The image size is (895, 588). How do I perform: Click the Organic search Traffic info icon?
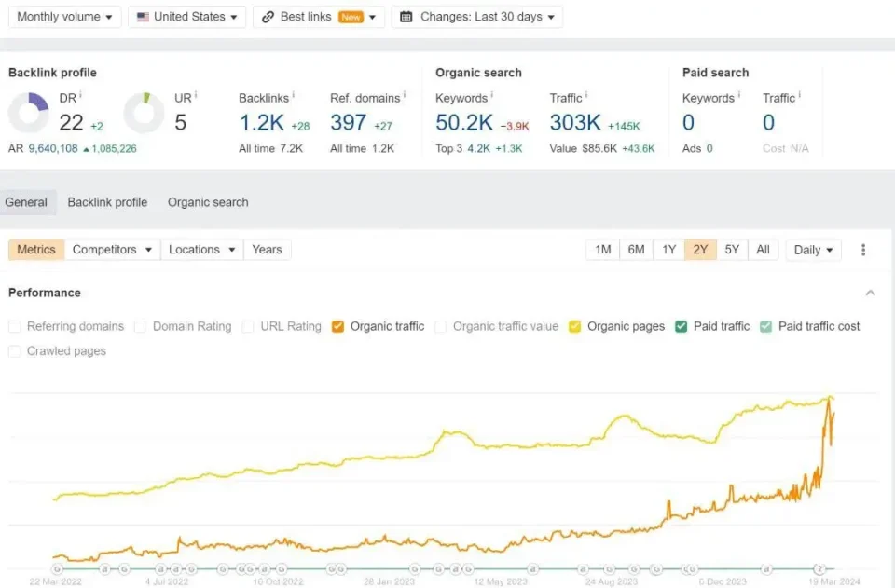point(586,94)
